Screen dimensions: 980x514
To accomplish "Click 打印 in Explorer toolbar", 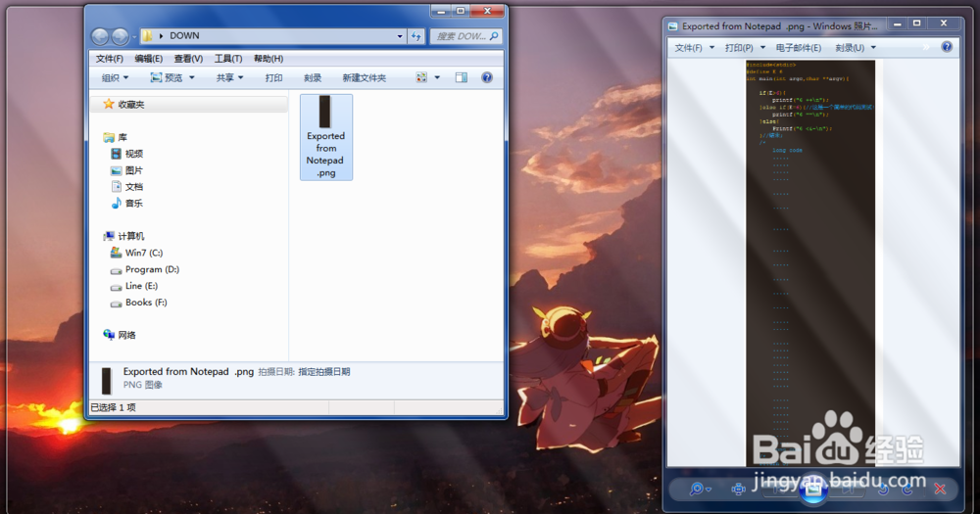I will pos(273,77).
